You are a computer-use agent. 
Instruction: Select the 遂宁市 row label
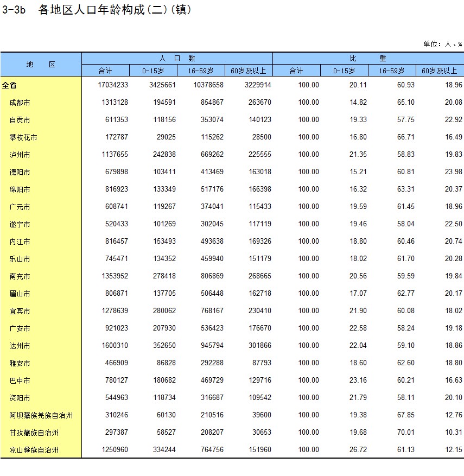(x=20, y=224)
